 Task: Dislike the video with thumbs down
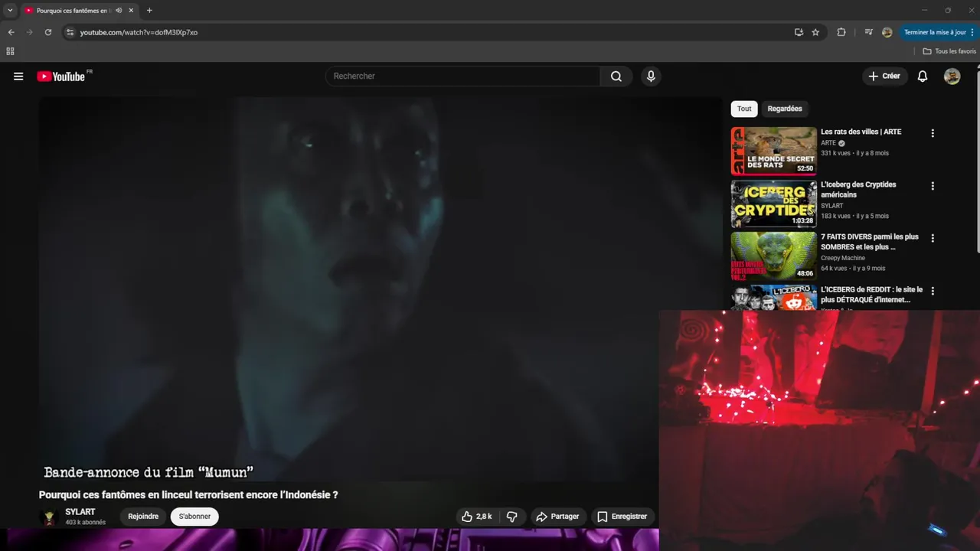click(512, 517)
